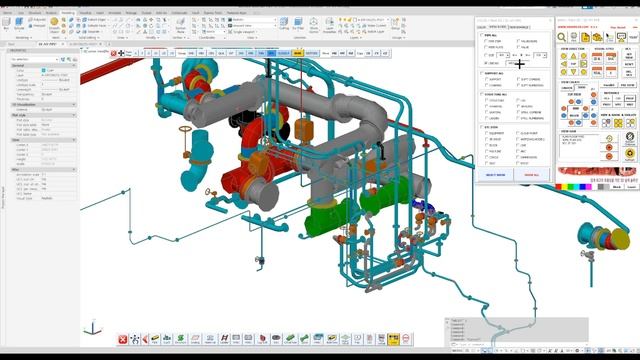640x360 pixels.
Task: Pick the red color swatch
Action: (x=559, y=187)
